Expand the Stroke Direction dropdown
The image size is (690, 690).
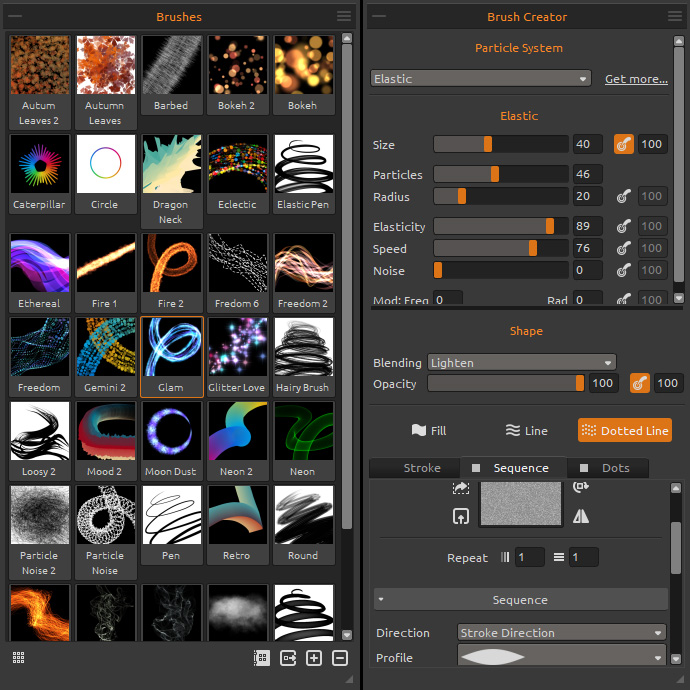[561, 633]
